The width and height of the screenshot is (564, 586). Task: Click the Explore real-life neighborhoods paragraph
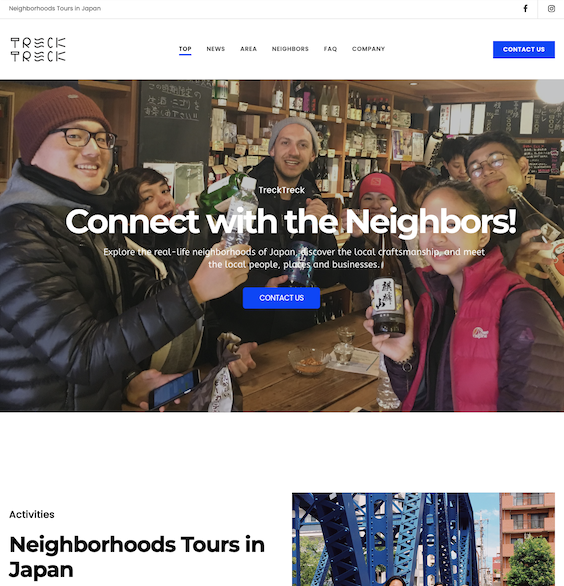(294, 258)
